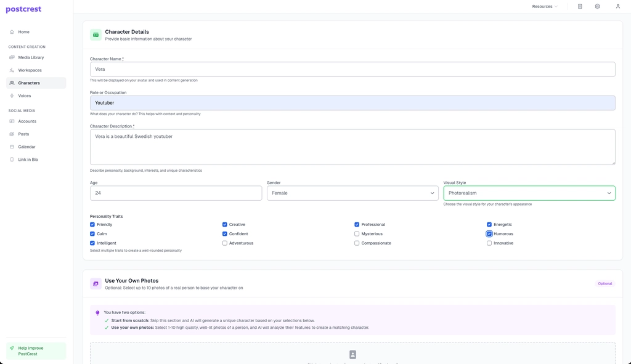Check the Adventurous trait checkbox
Viewport: 631px width, 364px height.
coord(225,243)
